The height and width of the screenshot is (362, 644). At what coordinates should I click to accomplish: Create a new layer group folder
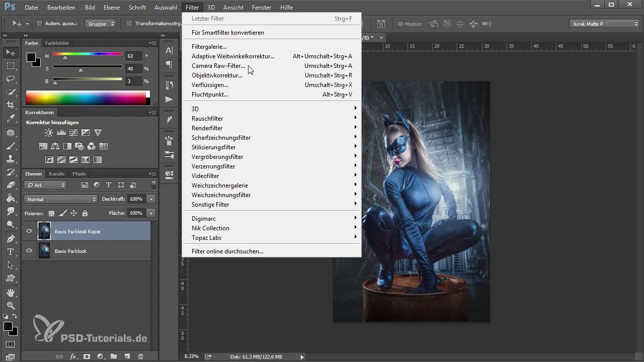coord(114,356)
